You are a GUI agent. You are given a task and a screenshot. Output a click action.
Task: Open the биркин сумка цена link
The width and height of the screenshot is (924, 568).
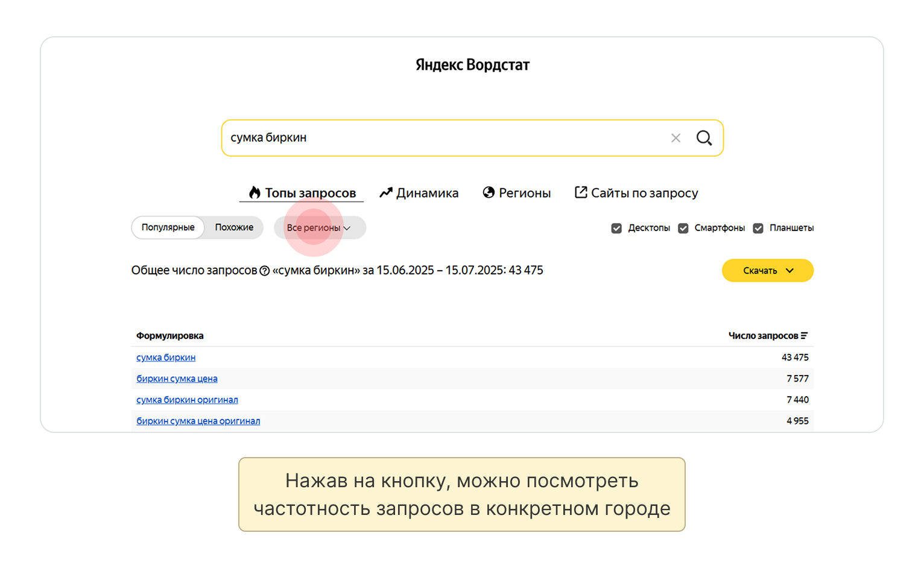coord(177,379)
